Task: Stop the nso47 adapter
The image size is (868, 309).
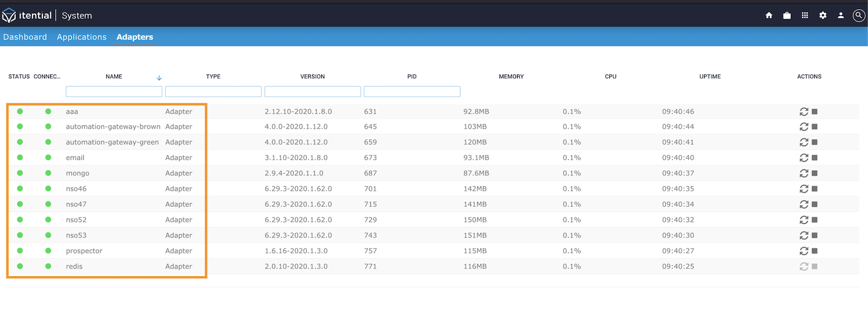Action: tap(815, 204)
